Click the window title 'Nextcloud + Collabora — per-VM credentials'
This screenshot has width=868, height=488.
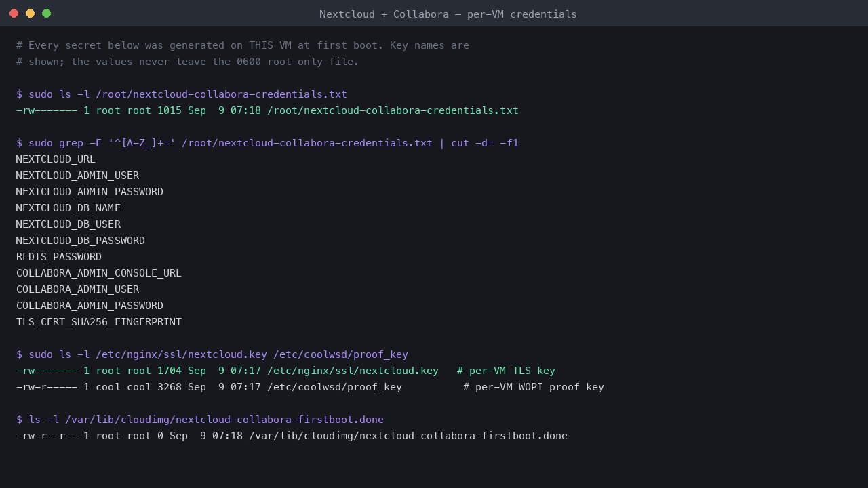[448, 14]
